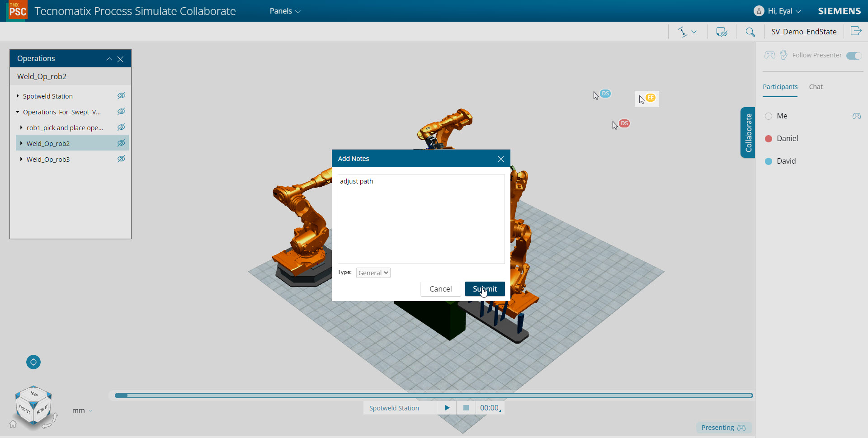Viewport: 868px width, 438px height.
Task: Open the Hi, Eyal user menu
Action: tap(784, 11)
